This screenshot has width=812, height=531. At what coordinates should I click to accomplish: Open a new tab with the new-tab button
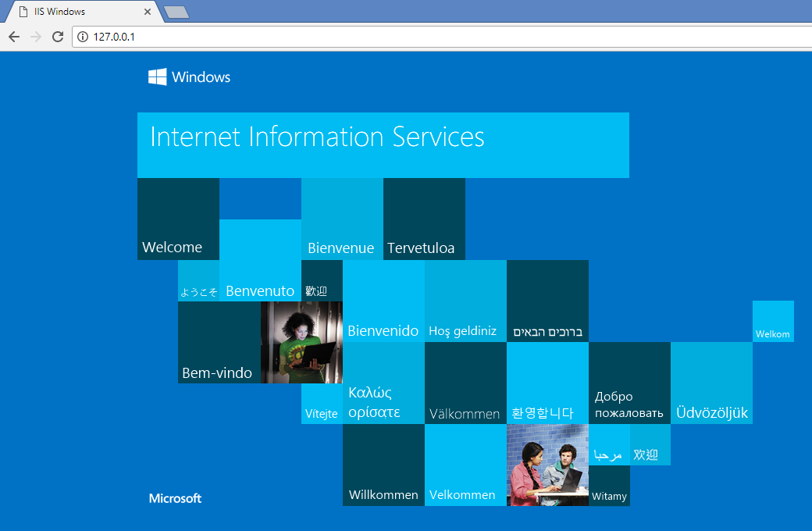point(176,12)
